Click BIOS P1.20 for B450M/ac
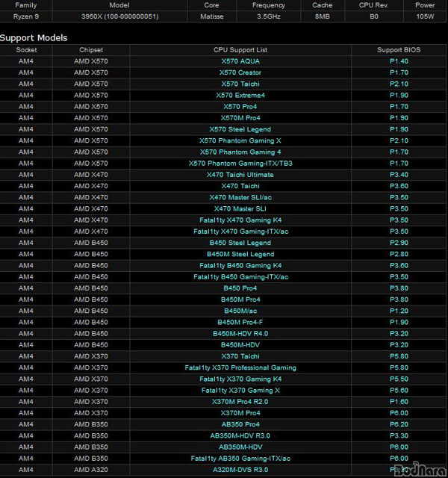448x478 pixels. click(x=399, y=311)
